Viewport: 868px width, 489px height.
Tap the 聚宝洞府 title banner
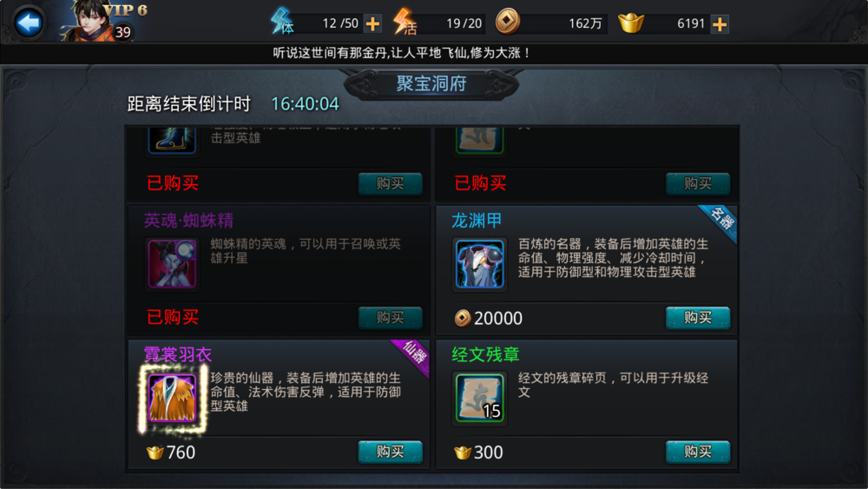431,84
